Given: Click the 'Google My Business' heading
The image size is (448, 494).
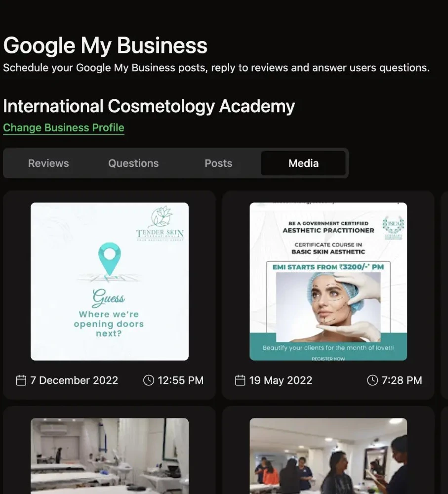Looking at the screenshot, I should coord(105,45).
